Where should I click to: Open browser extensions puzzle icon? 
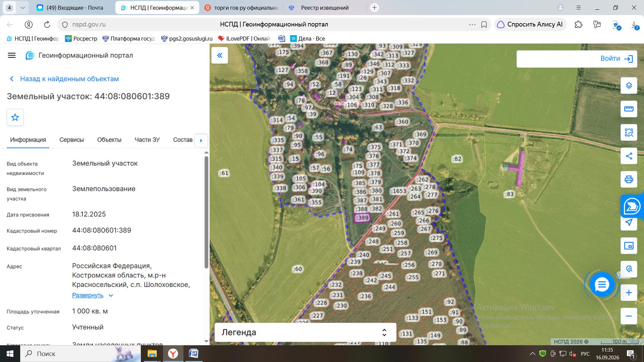click(x=578, y=24)
